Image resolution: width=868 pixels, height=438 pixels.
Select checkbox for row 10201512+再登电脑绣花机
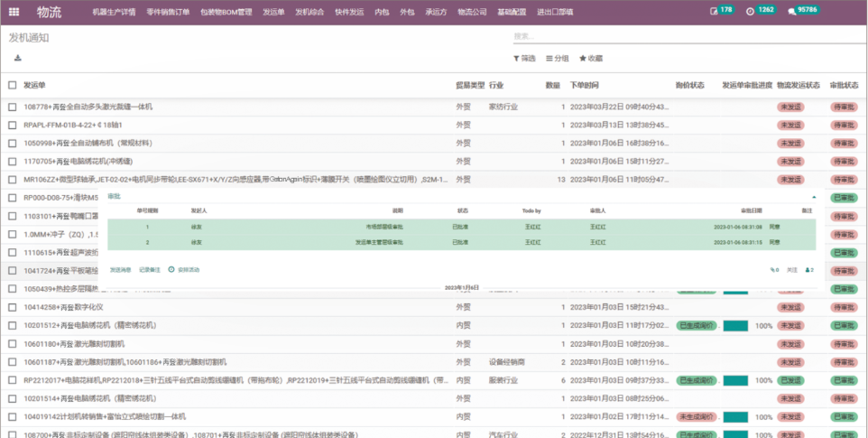13,325
